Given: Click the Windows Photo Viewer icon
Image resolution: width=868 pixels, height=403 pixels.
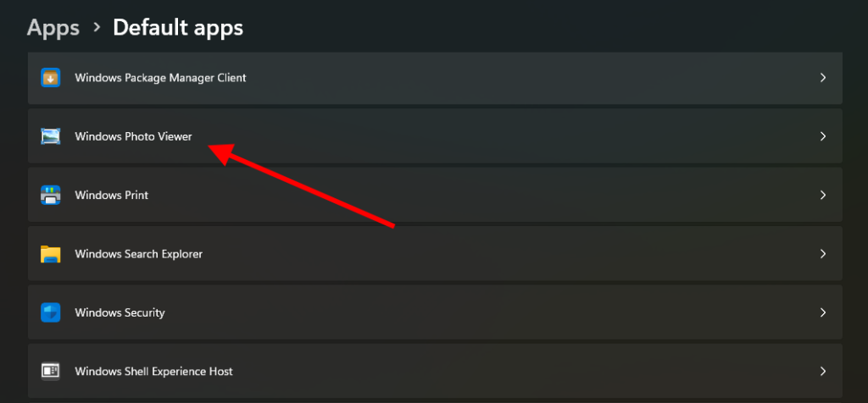Looking at the screenshot, I should click(51, 136).
